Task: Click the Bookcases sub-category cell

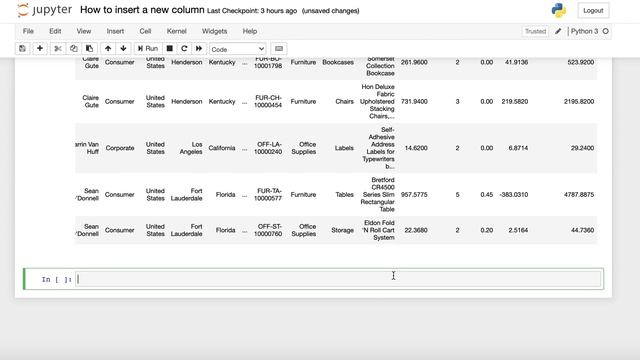Action: [338, 62]
